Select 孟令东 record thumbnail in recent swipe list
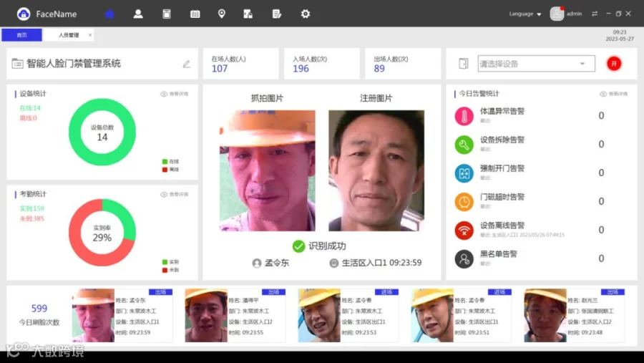 93,315
